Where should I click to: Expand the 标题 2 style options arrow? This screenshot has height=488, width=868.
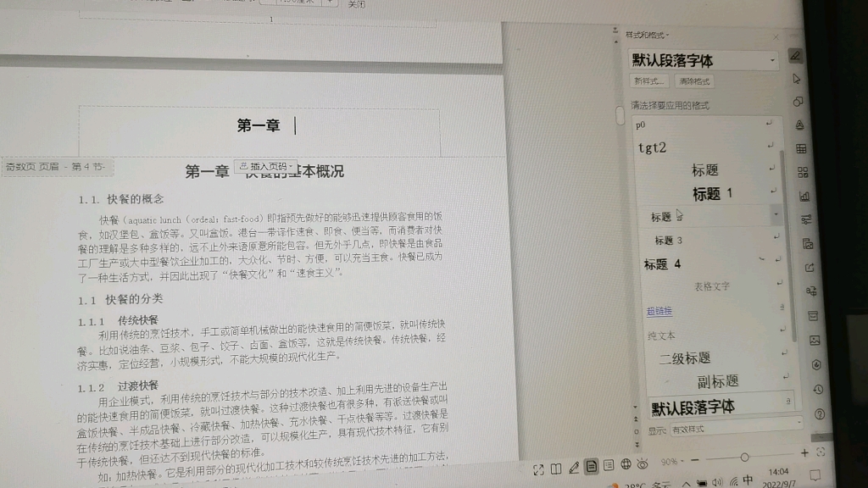[774, 215]
